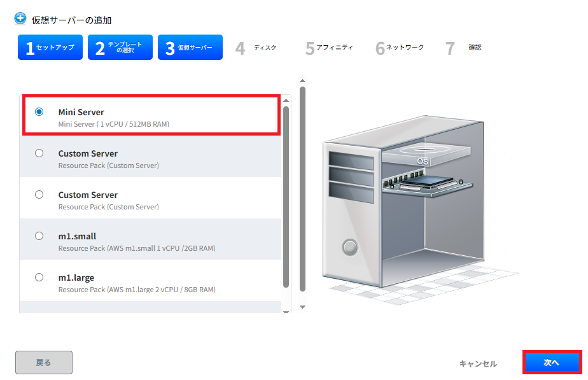The width and height of the screenshot is (588, 380).
Task: Click the server tower illustration
Action: click(403, 202)
